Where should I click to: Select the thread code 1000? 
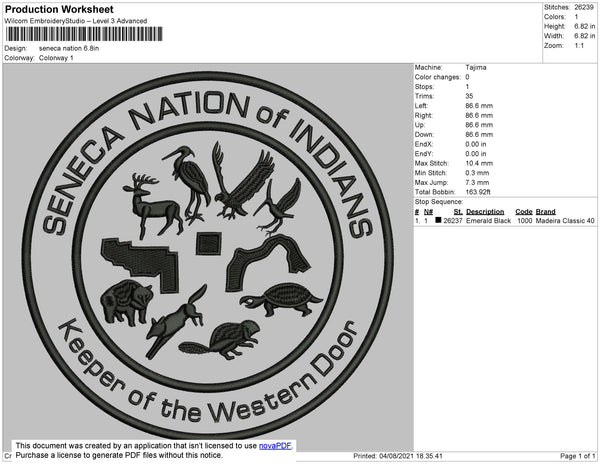coord(525,221)
